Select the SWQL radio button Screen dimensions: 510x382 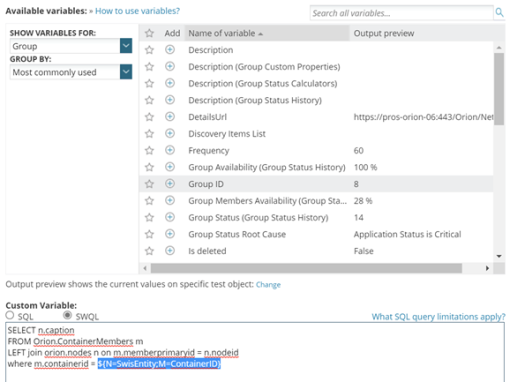point(67,315)
